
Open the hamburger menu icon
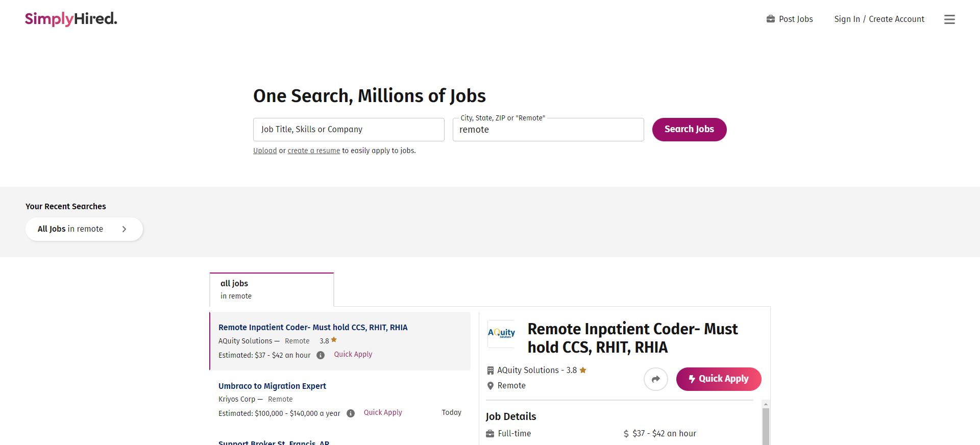(949, 19)
